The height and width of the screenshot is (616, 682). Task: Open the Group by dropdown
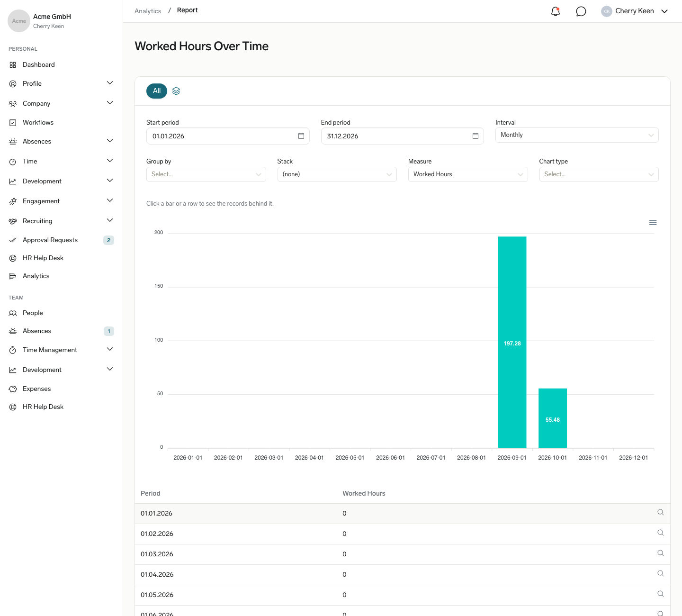[x=206, y=174]
